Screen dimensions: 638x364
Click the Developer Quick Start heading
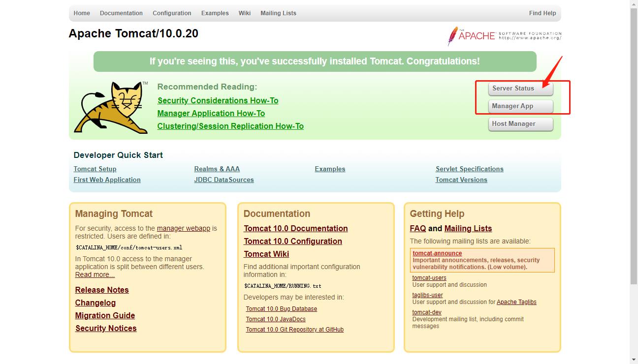pos(118,155)
